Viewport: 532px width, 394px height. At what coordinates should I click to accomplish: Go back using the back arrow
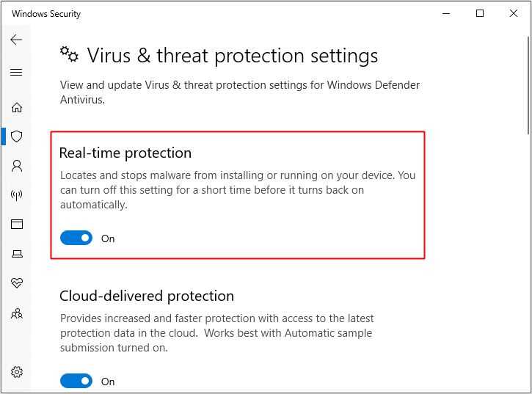[16, 40]
